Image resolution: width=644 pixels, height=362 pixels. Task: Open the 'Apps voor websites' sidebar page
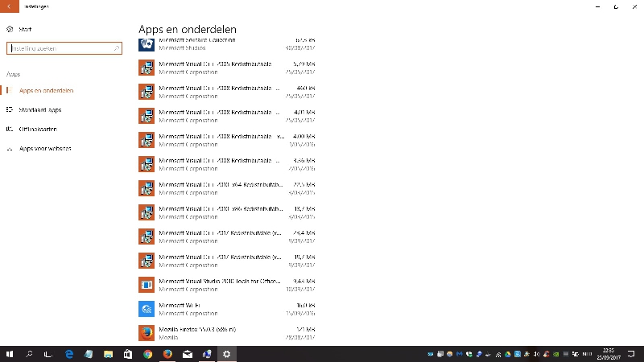(x=45, y=148)
